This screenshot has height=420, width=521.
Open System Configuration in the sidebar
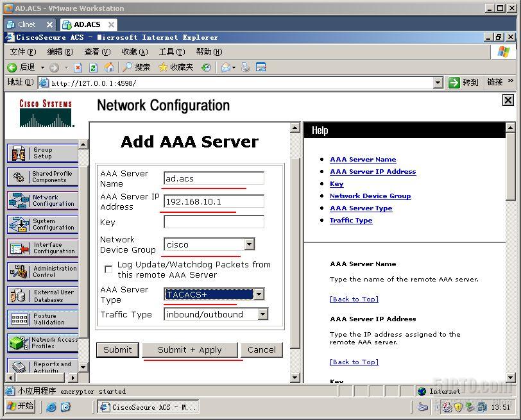(x=42, y=224)
